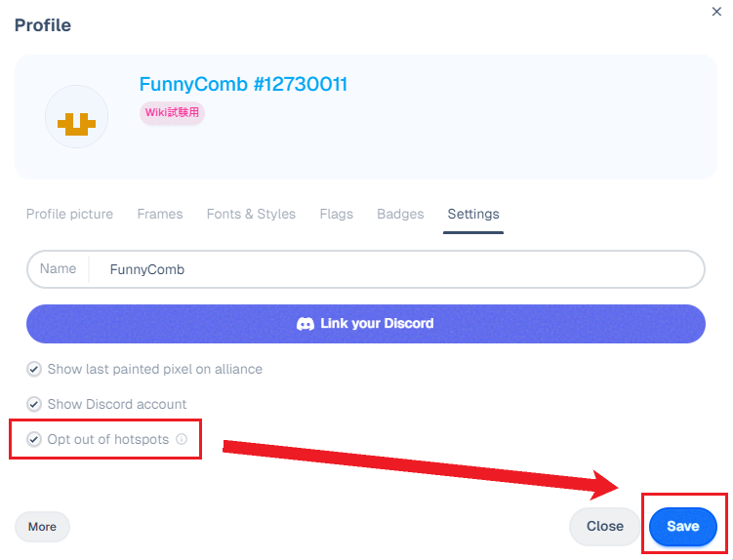This screenshot has height=560, width=733.
Task: Click the hotspots info icon
Action: 182,439
